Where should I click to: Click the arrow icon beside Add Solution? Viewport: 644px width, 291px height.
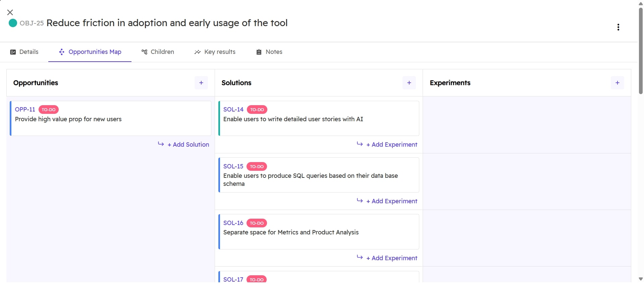coord(161,144)
